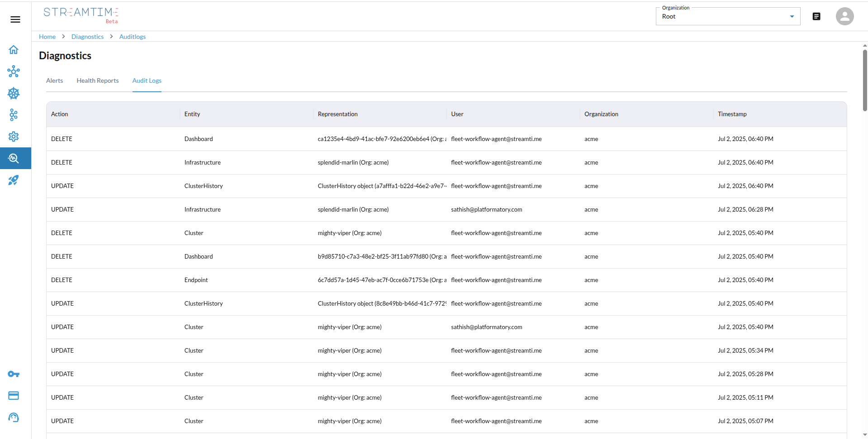Switch to the Alerts tab
The image size is (868, 439).
coord(55,80)
